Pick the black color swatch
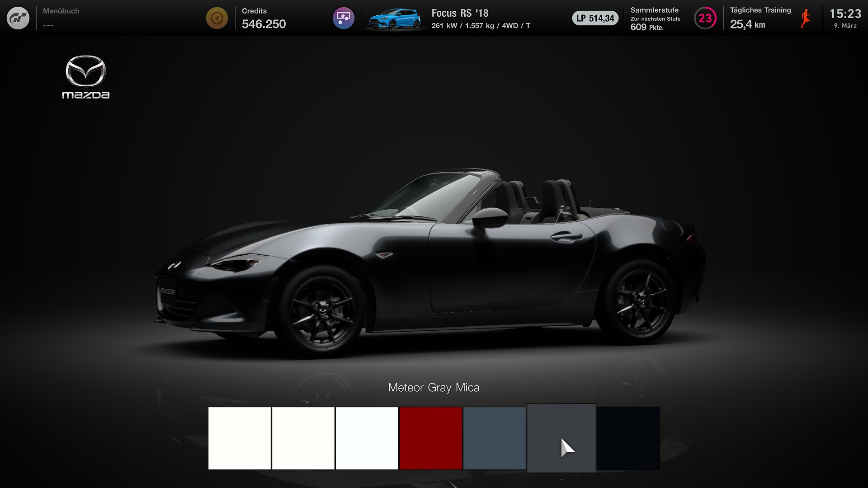868x488 pixels. pyautogui.click(x=628, y=438)
